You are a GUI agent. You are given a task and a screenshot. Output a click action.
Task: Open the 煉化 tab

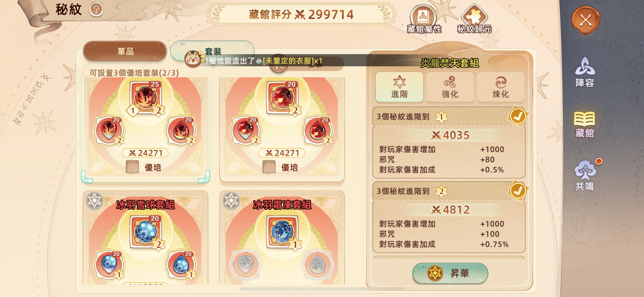point(500,87)
